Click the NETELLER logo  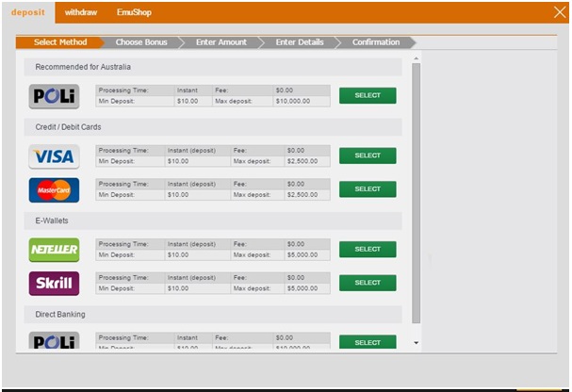[54, 250]
